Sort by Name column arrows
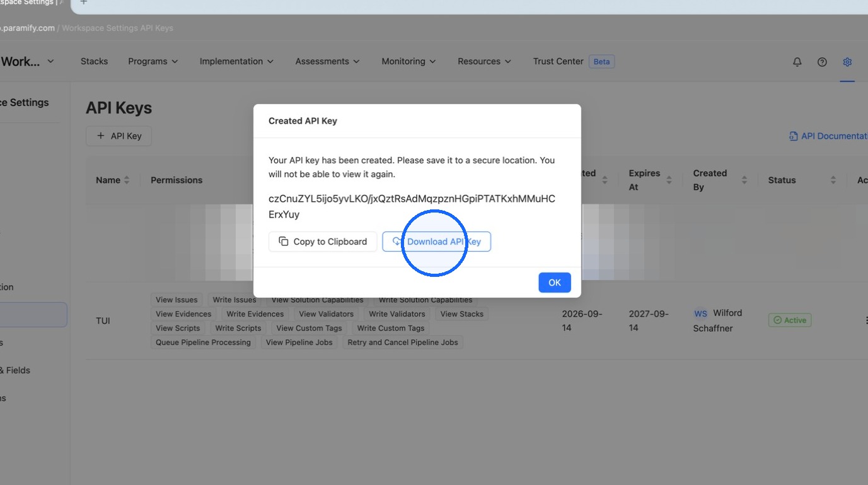868x485 pixels. 127,180
